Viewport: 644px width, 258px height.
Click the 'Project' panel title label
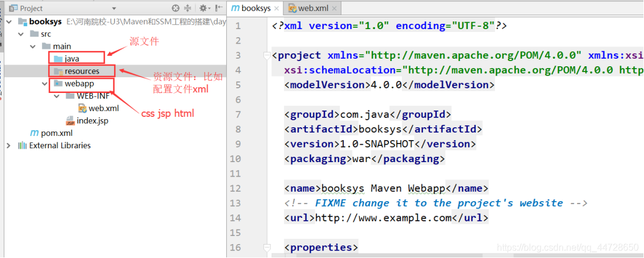click(31, 9)
